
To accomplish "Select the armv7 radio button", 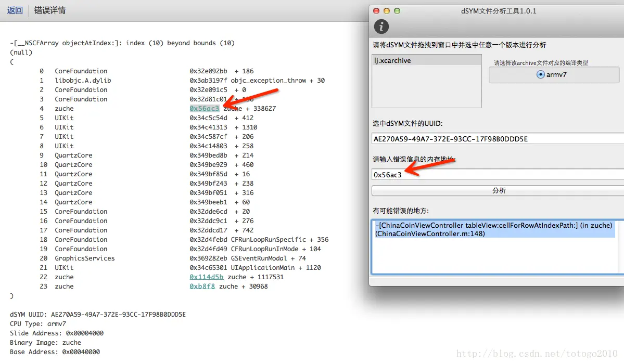I will click(x=540, y=74).
